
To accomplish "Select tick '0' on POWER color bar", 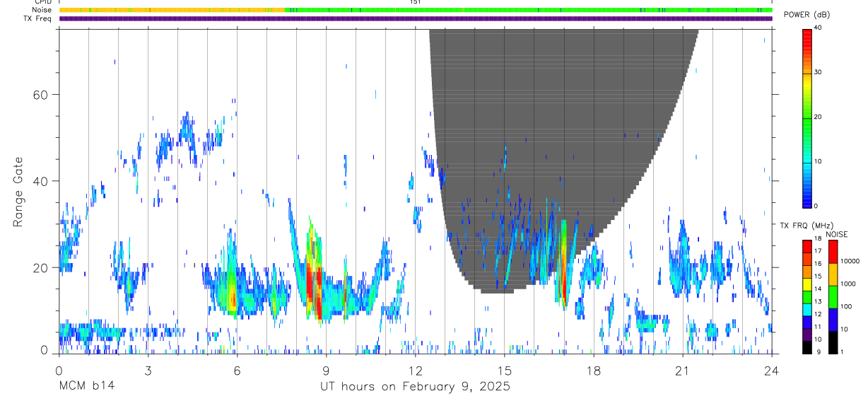I will click(x=816, y=206).
